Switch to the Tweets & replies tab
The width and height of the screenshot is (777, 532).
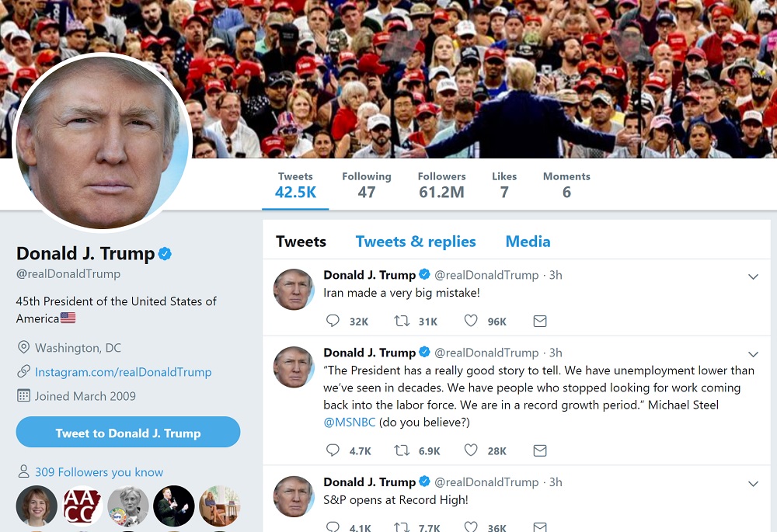[416, 242]
